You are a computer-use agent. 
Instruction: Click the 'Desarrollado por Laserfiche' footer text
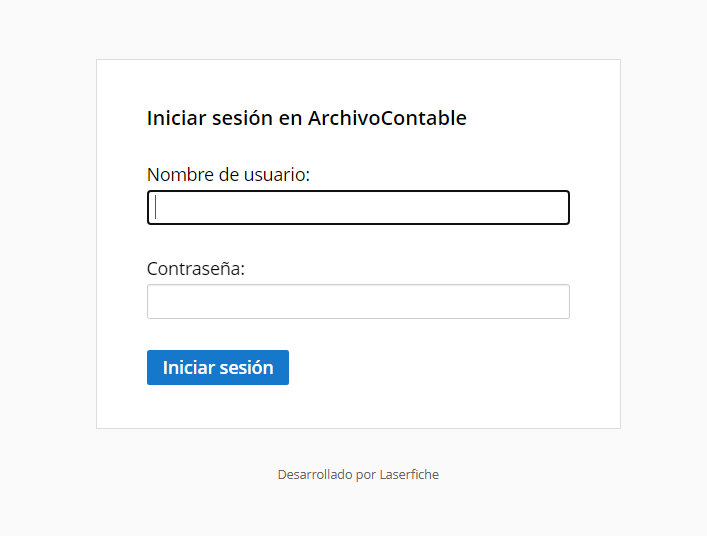(358, 475)
